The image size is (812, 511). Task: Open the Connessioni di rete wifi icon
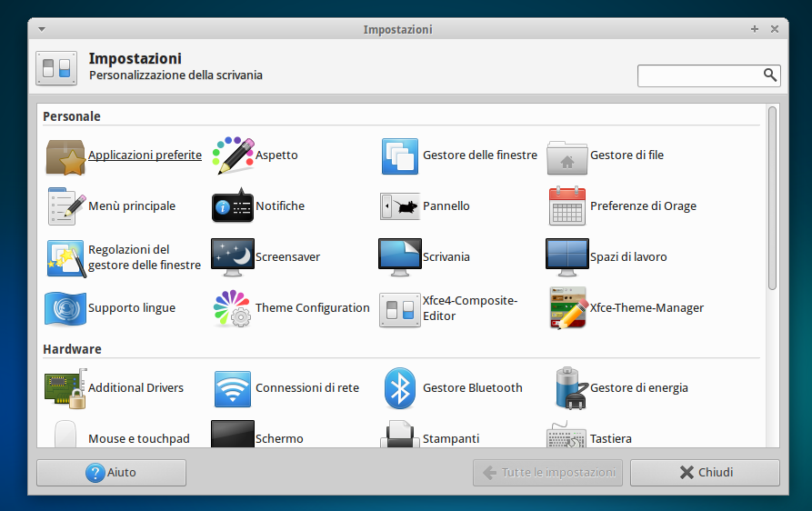tap(233, 389)
